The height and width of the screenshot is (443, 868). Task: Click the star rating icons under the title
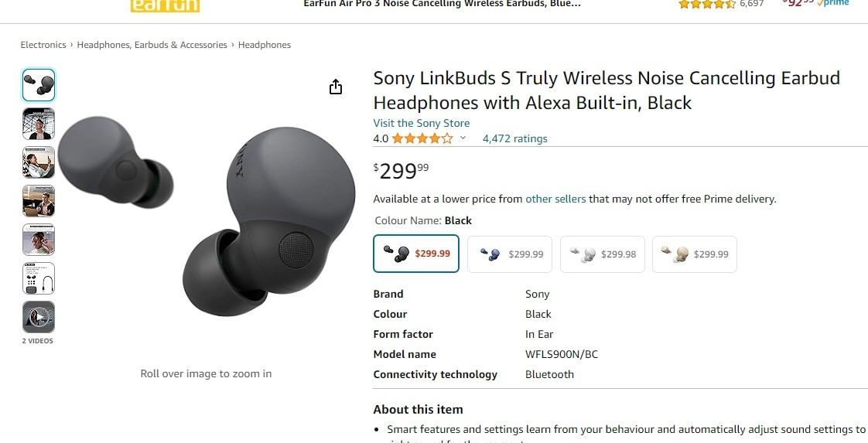click(x=422, y=139)
